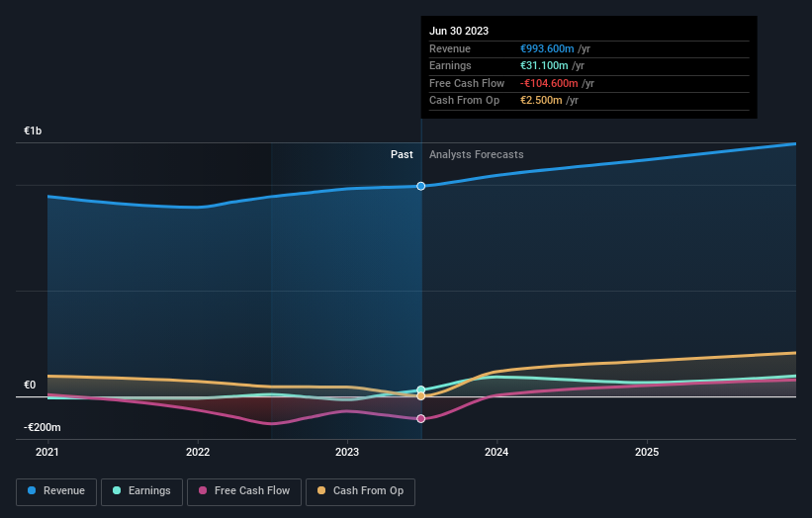This screenshot has height=518, width=812.
Task: Click the Revenue row label in tooltip
Action: pos(450,48)
